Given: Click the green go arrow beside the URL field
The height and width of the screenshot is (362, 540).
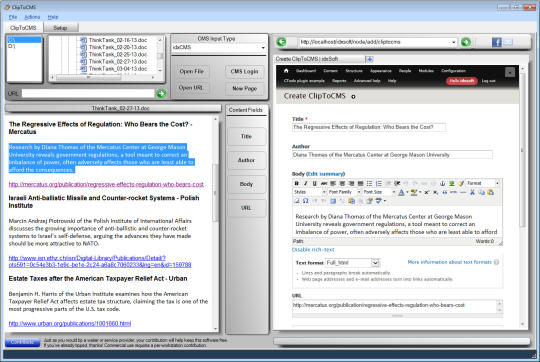Looking at the screenshot, I should 161,93.
